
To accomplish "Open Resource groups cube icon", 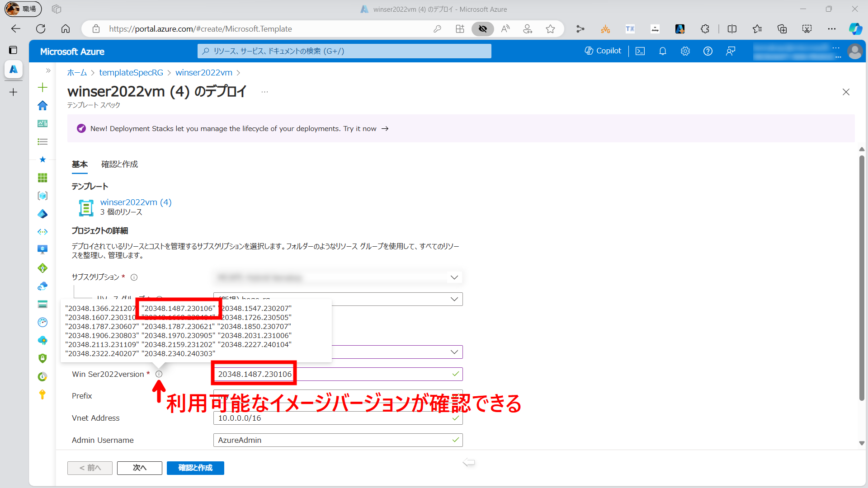I will coord(42,196).
